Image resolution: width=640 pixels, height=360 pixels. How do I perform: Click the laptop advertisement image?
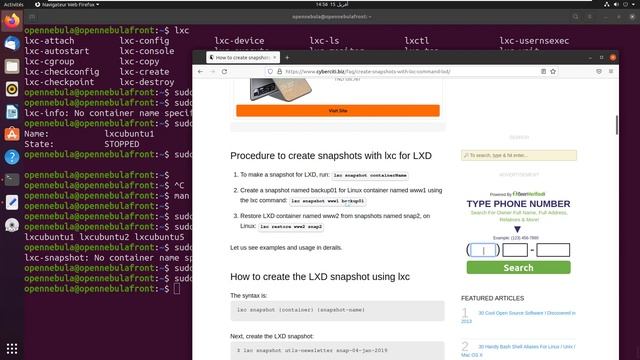tap(281, 90)
